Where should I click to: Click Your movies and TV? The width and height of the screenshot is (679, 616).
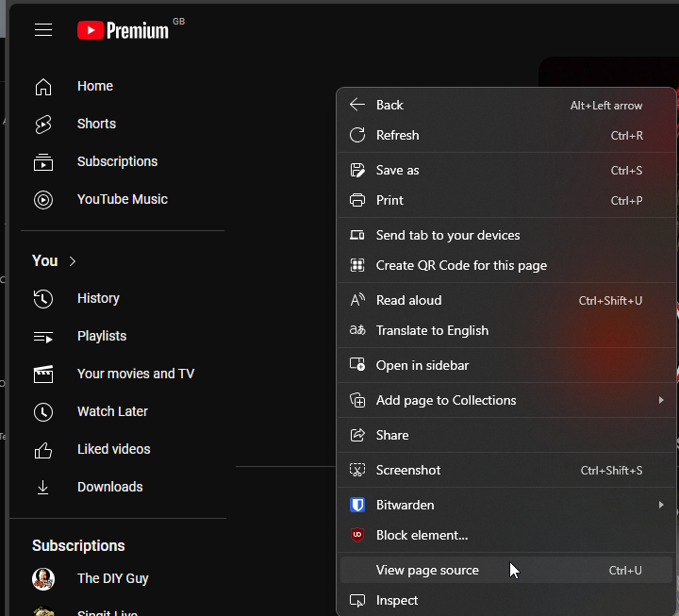click(135, 374)
